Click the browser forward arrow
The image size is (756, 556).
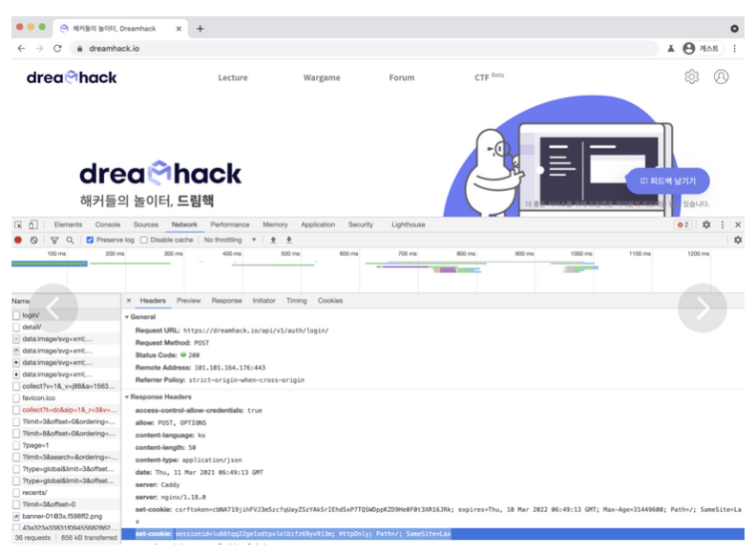coord(39,49)
